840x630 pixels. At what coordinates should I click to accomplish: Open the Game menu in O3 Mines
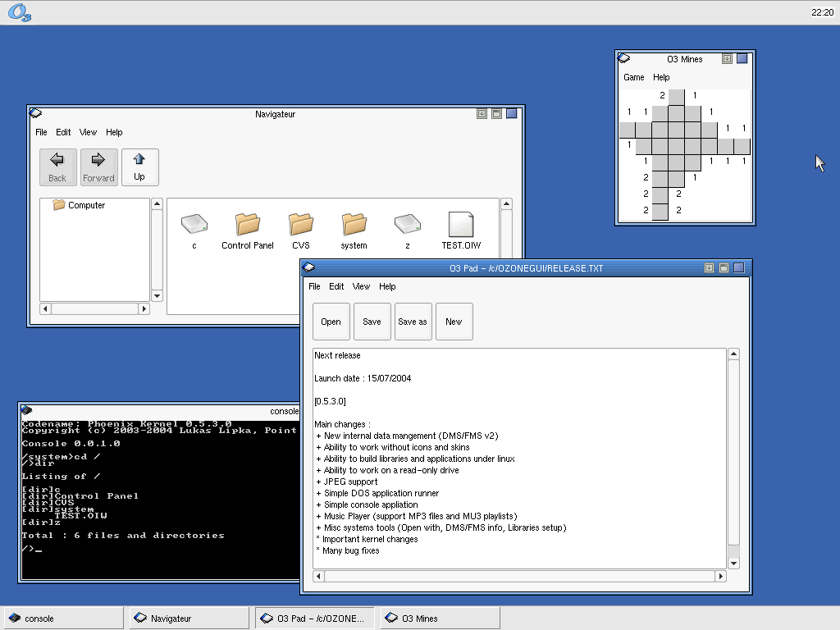point(634,77)
